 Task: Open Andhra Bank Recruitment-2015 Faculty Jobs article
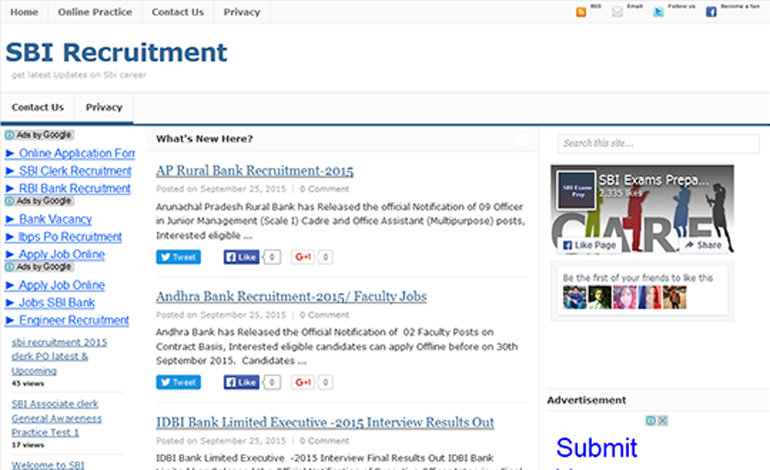[x=291, y=296]
